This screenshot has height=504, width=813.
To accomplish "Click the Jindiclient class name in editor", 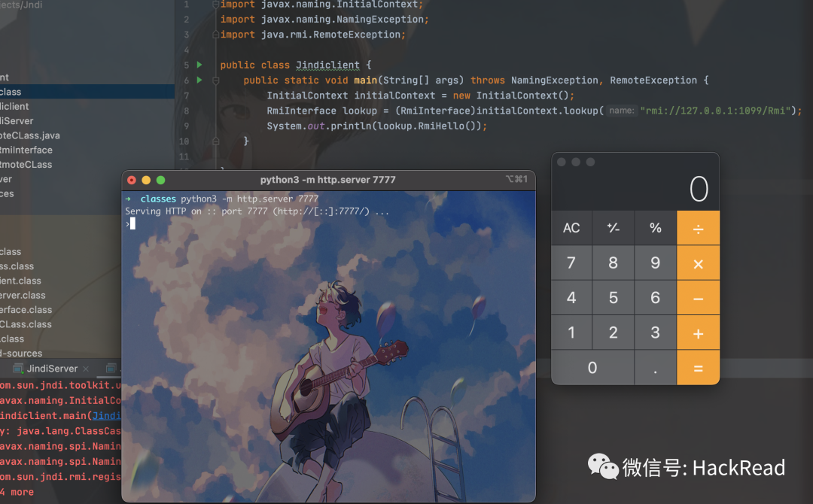I will click(x=327, y=65).
